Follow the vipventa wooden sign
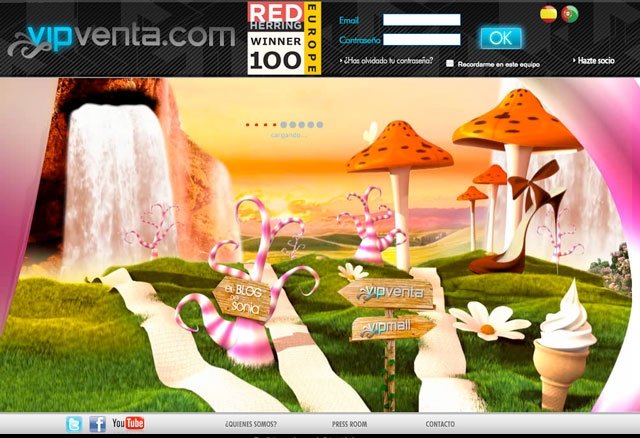This screenshot has height=438, width=640. point(387,293)
